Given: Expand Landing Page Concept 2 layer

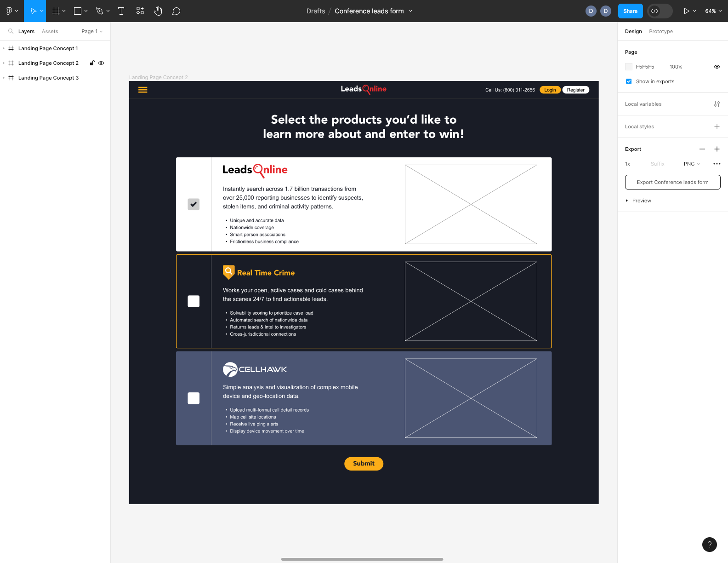Looking at the screenshot, I should [4, 63].
